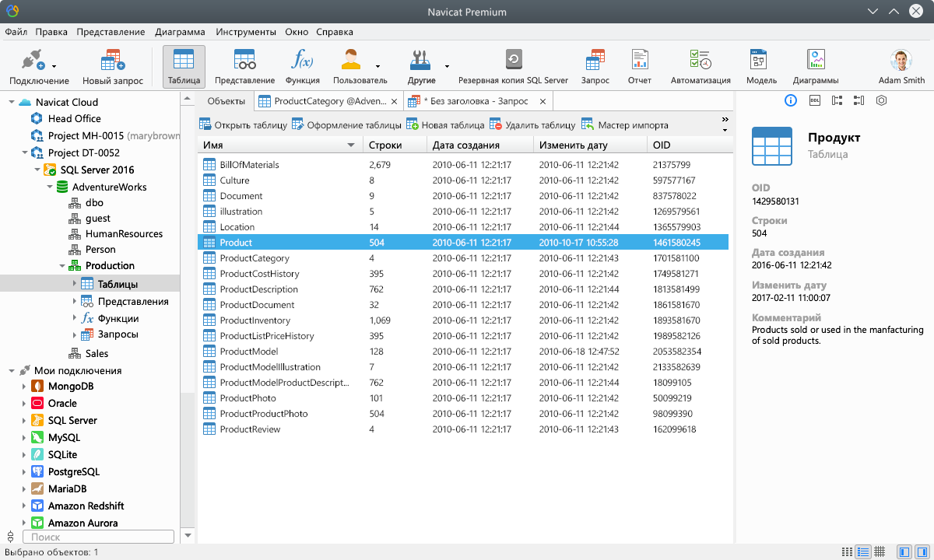Select the Таблица toolbar button
The width and height of the screenshot is (934, 560).
coord(184,67)
